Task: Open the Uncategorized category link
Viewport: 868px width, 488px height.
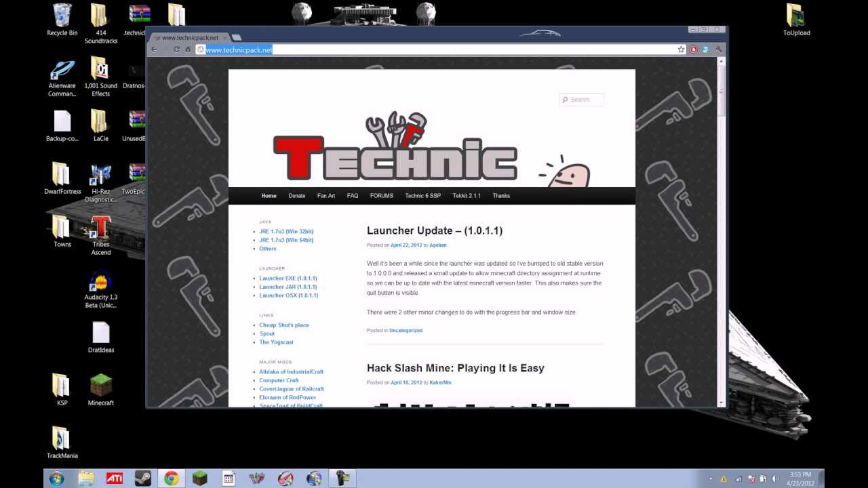Action: click(406, 331)
